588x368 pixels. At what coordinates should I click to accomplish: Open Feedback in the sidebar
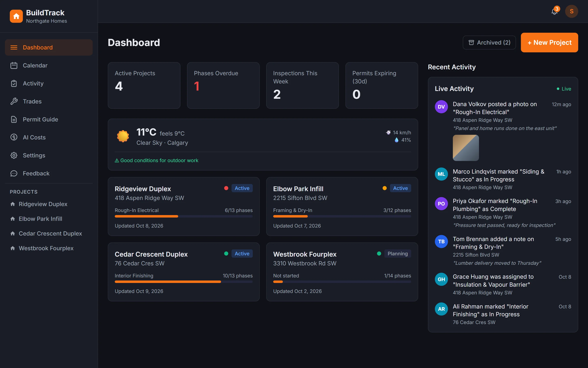click(x=49, y=174)
